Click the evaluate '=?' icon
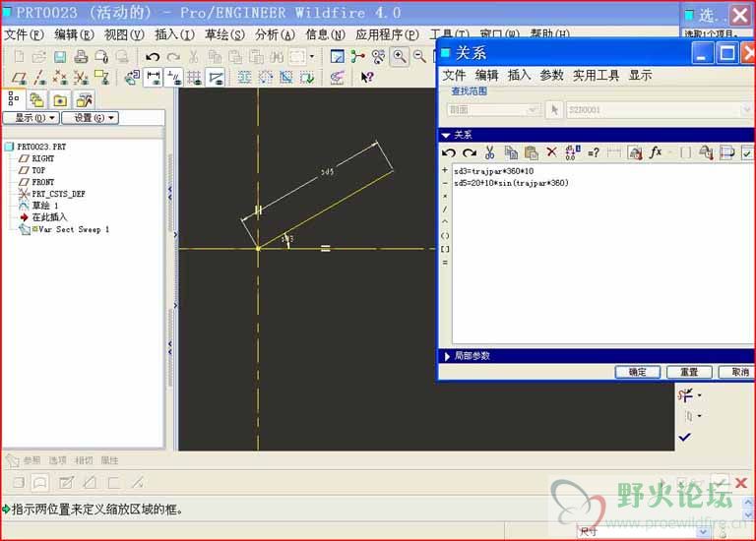The image size is (756, 541). (594, 153)
